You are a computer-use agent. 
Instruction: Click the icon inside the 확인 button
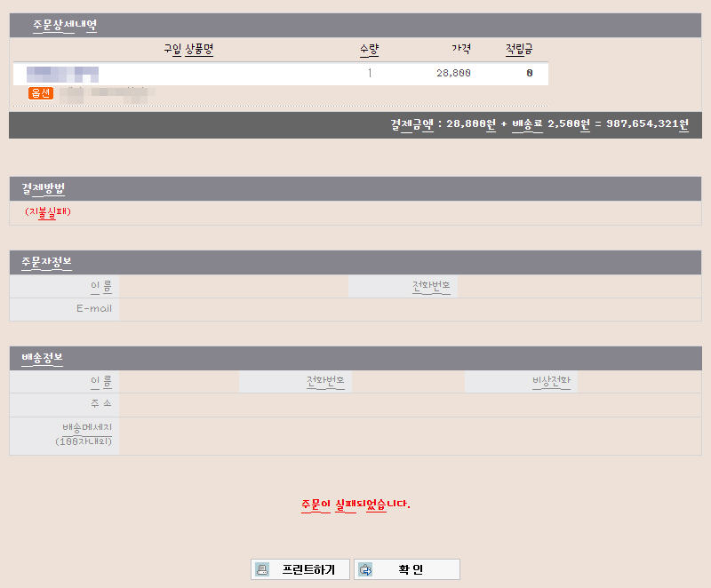point(365,569)
